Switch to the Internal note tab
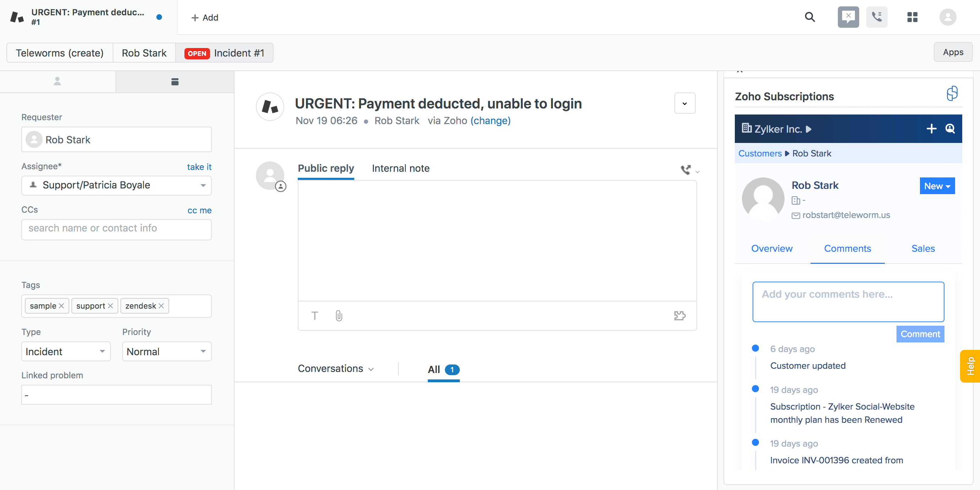 pos(400,168)
